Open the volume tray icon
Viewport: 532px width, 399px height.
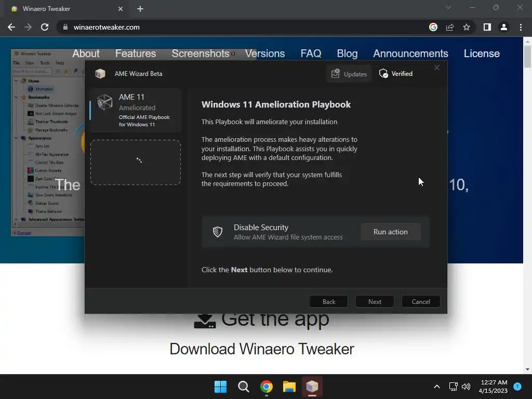coord(466,387)
